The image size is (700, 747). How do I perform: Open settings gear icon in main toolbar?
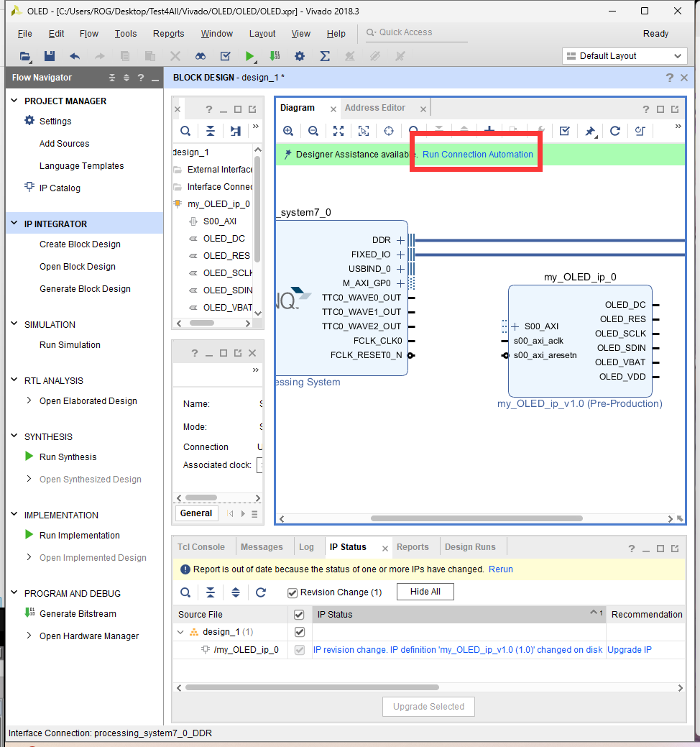[x=299, y=56]
